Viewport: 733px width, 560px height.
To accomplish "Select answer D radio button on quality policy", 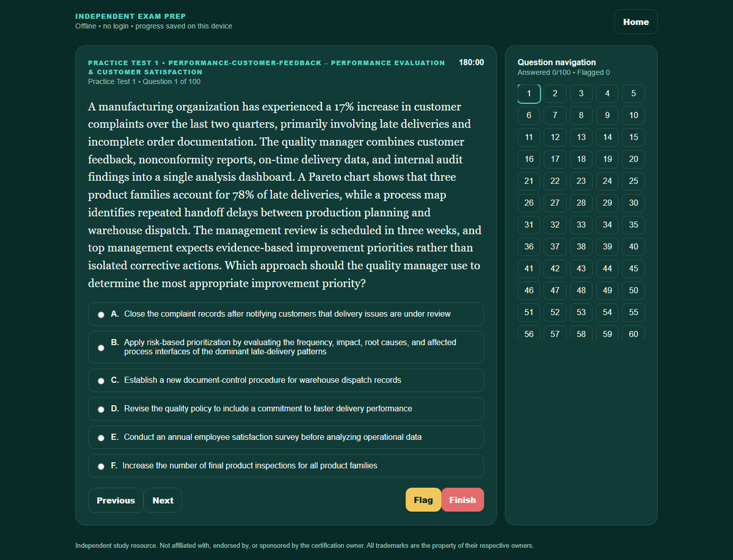I will point(101,409).
